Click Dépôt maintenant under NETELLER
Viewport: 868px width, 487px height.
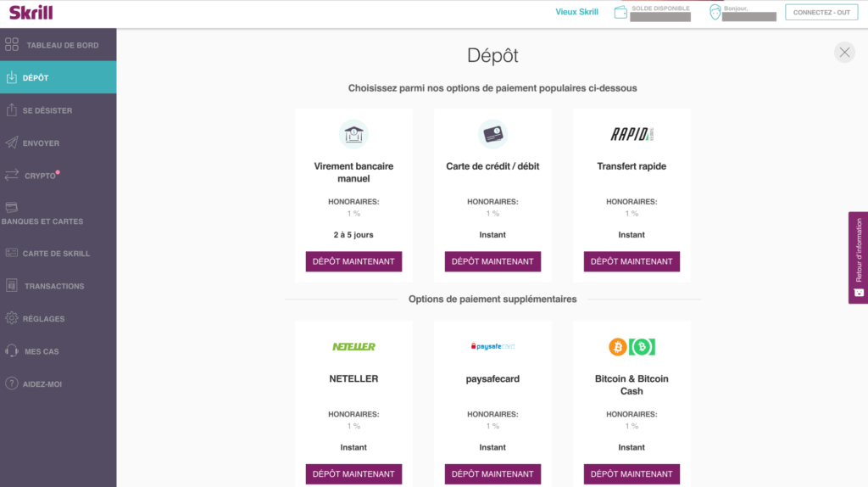click(x=353, y=474)
